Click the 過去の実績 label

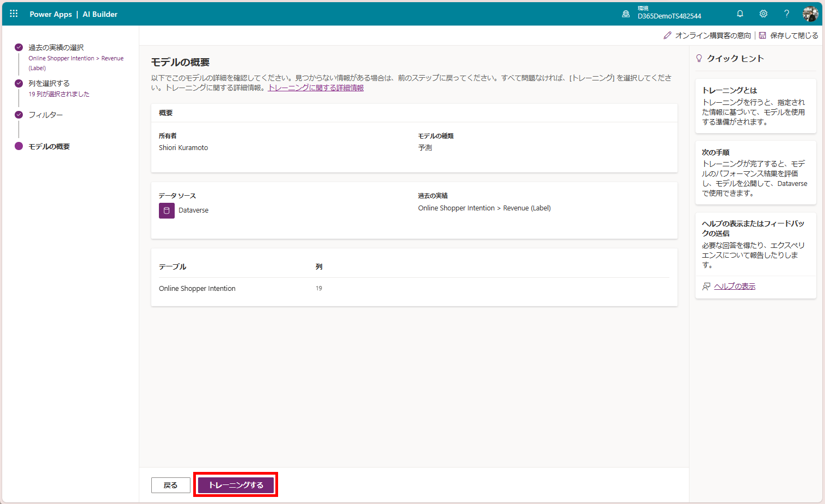coord(433,196)
